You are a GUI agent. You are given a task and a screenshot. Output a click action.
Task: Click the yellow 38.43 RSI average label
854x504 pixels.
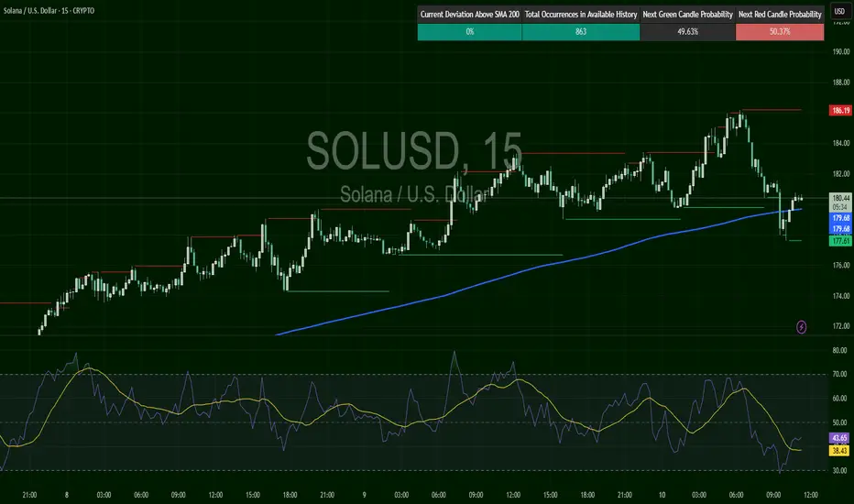click(839, 451)
